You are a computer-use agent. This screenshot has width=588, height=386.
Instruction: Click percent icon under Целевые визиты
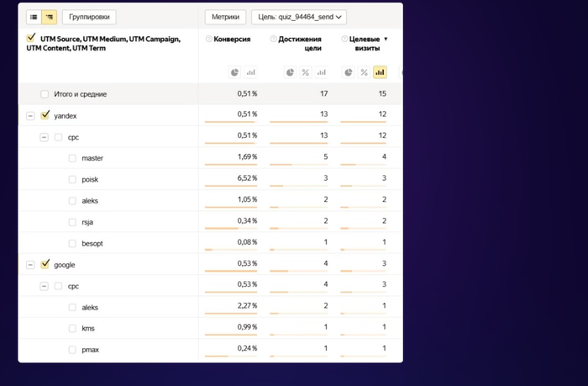point(364,72)
